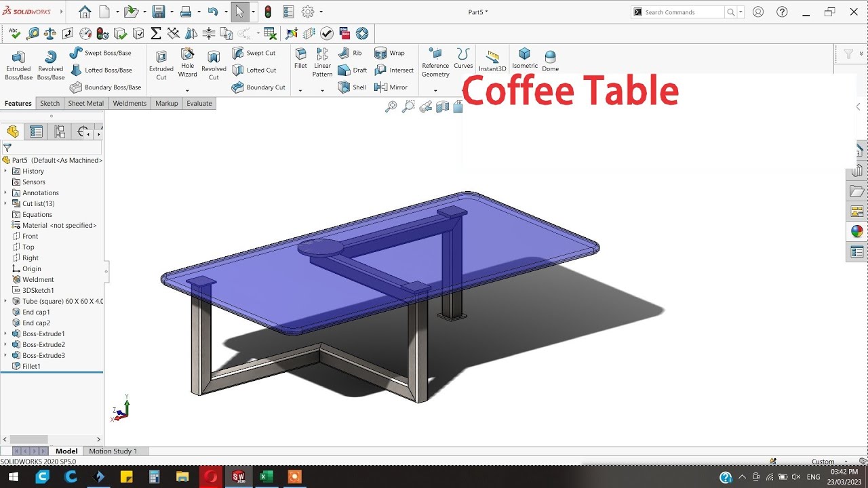The height and width of the screenshot is (488, 868).
Task: Select the Swept Cut tool
Action: [x=254, y=53]
